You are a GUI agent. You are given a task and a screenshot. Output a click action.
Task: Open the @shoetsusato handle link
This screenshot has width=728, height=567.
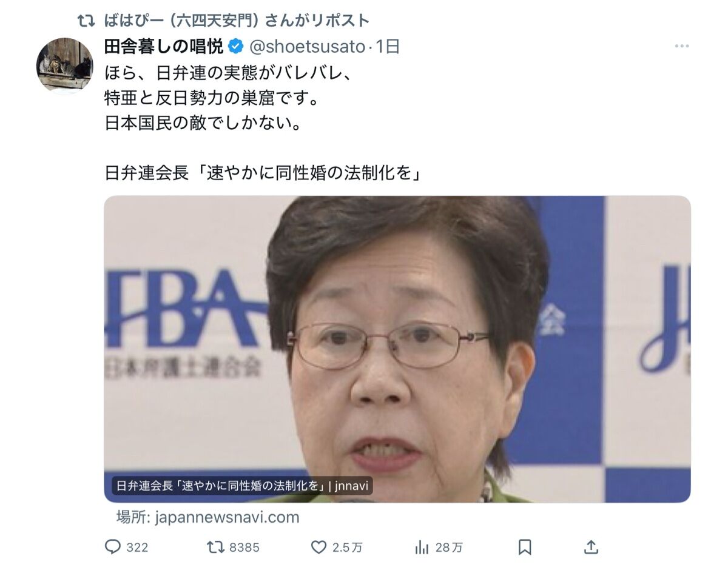pos(306,46)
